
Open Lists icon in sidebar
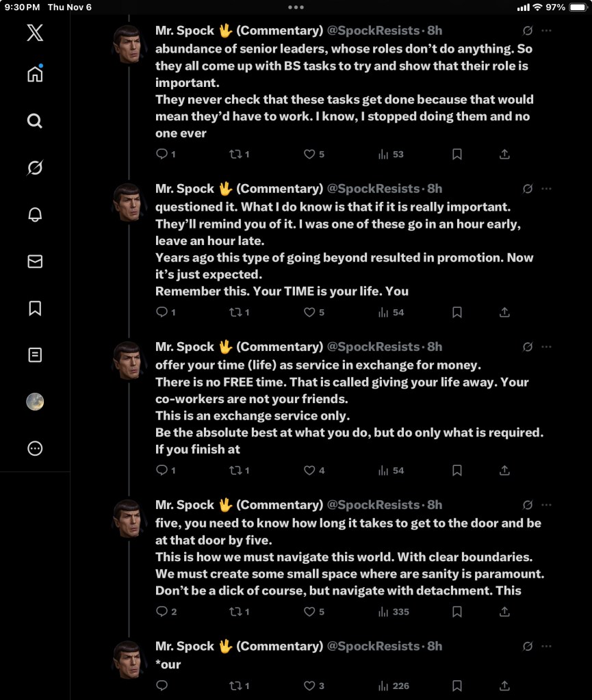tap(35, 355)
